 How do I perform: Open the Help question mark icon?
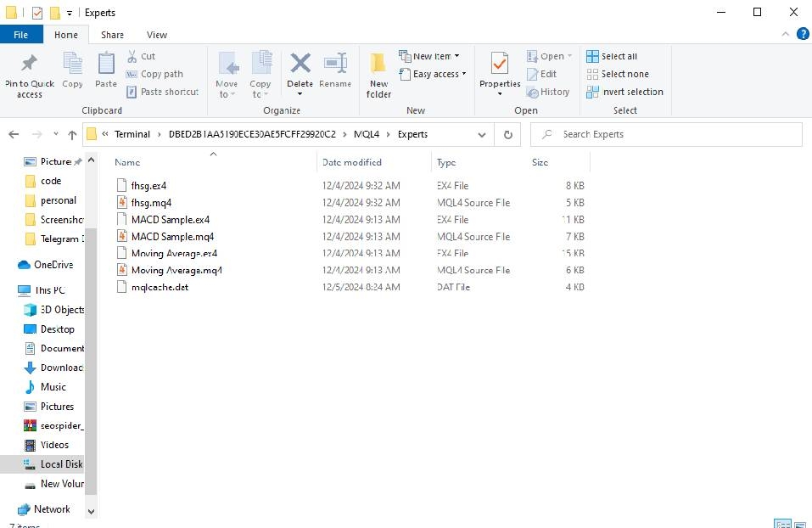[803, 34]
